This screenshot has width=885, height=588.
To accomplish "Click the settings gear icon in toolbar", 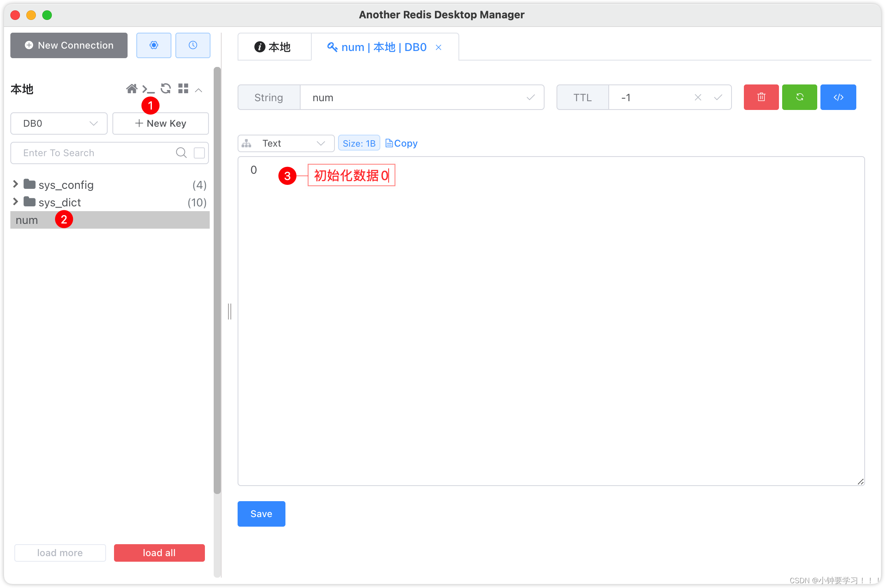I will click(154, 45).
